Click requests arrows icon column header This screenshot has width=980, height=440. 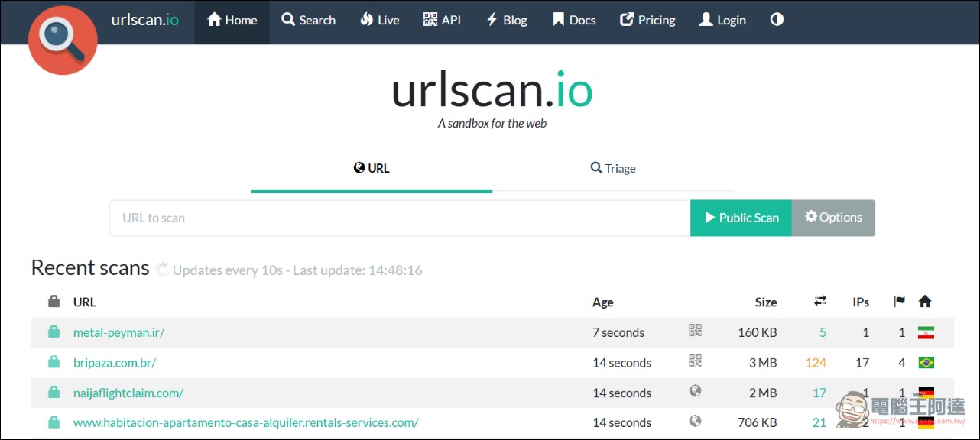pyautogui.click(x=820, y=302)
